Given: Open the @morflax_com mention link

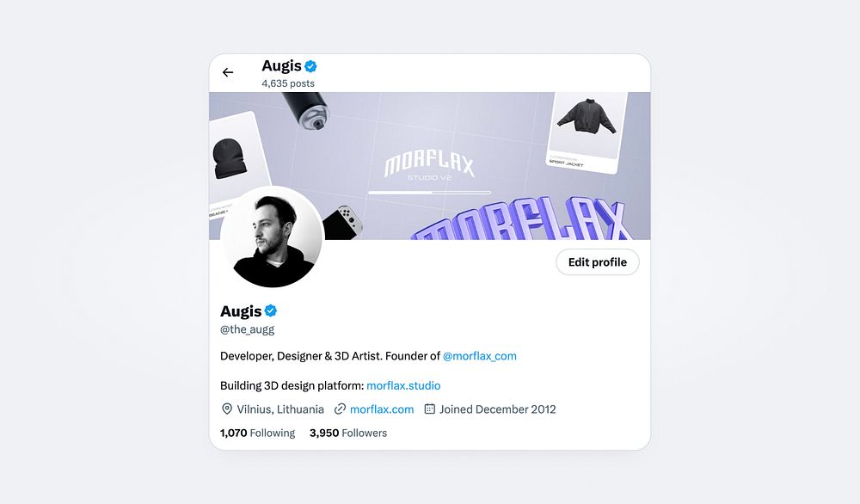Looking at the screenshot, I should 479,356.
